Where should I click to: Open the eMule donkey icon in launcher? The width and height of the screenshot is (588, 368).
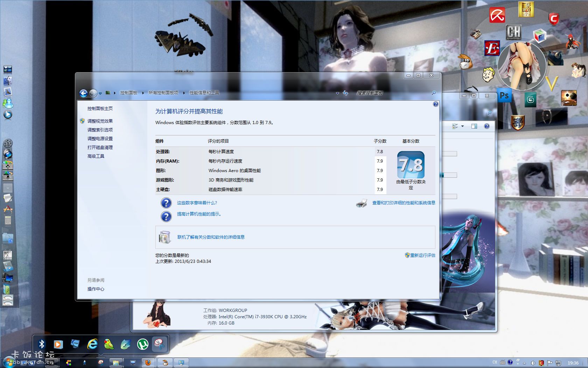click(466, 62)
